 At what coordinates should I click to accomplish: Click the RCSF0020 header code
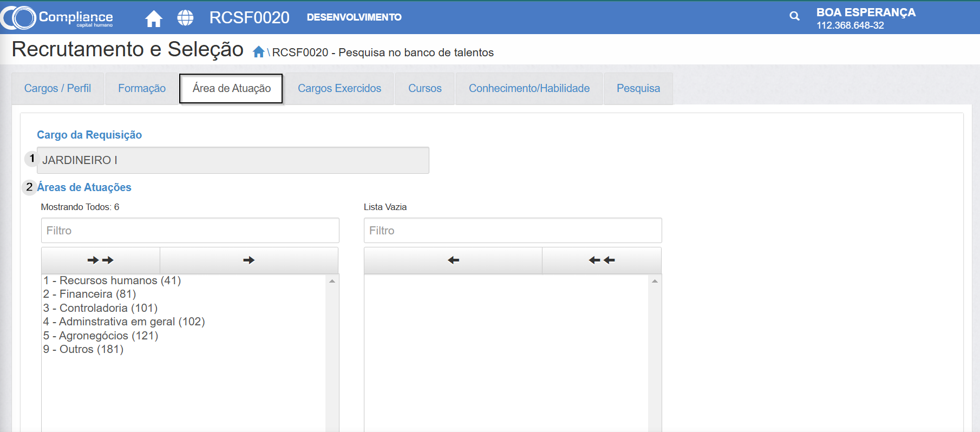pyautogui.click(x=250, y=17)
